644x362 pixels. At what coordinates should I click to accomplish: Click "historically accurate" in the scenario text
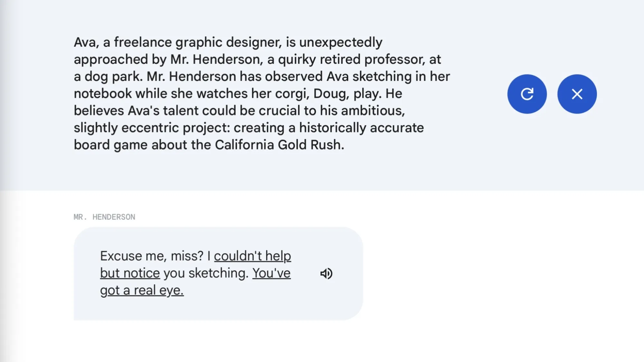[x=361, y=128]
